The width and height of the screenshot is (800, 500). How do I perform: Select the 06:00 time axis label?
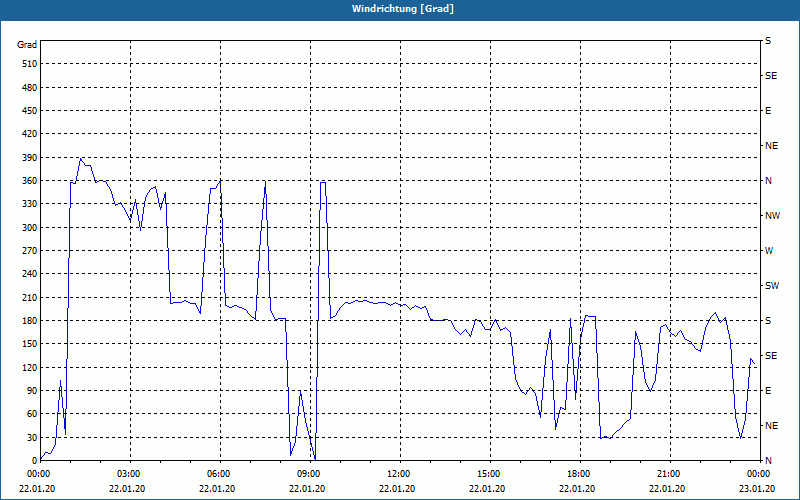pos(217,474)
